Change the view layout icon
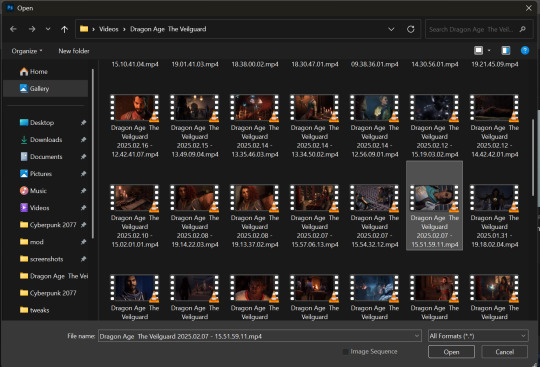This screenshot has height=367, width=540. click(478, 51)
